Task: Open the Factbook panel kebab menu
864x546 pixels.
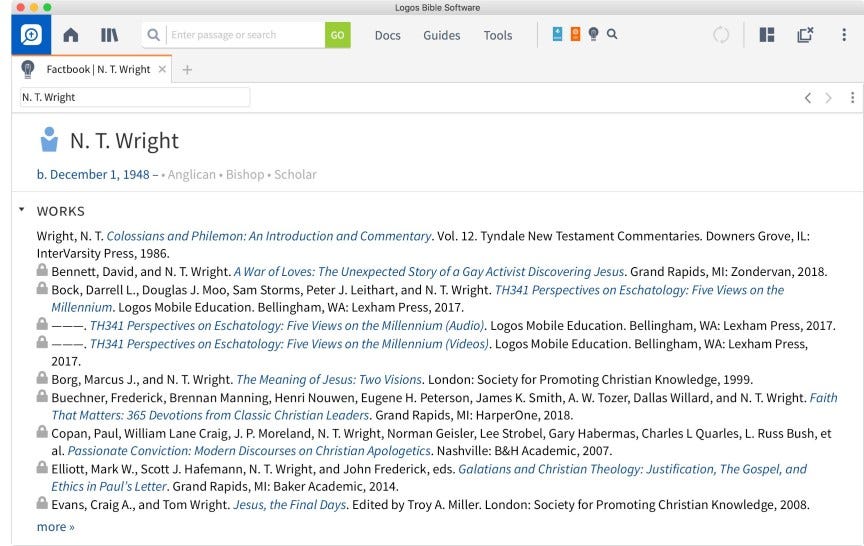Action: pyautogui.click(x=852, y=98)
